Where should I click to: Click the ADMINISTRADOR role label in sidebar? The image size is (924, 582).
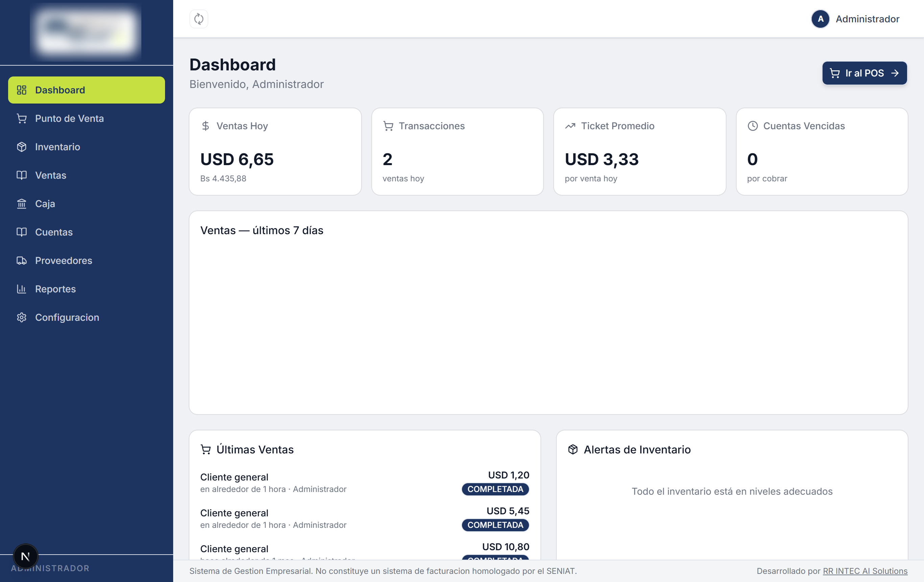pyautogui.click(x=50, y=568)
